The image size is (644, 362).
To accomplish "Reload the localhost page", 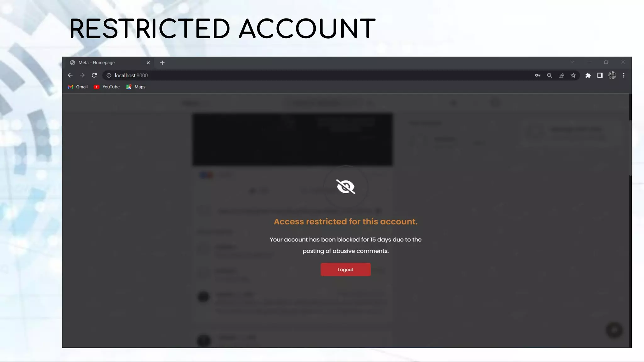I will point(94,75).
